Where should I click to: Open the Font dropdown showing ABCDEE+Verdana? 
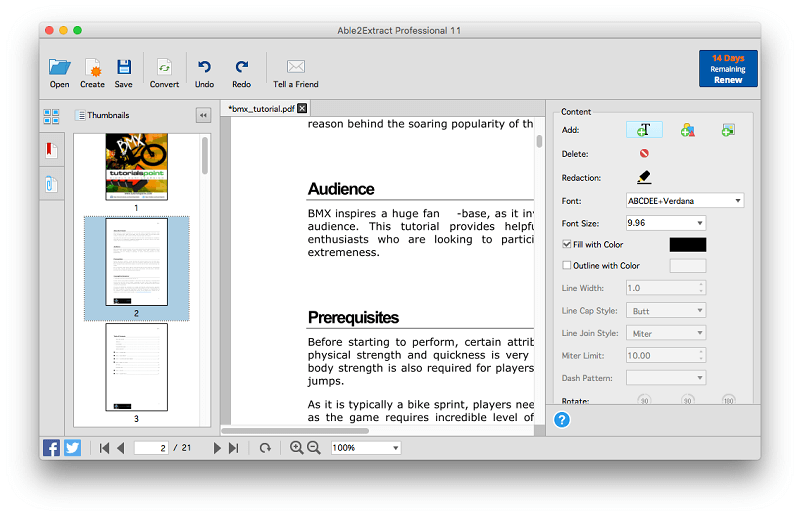(x=685, y=201)
